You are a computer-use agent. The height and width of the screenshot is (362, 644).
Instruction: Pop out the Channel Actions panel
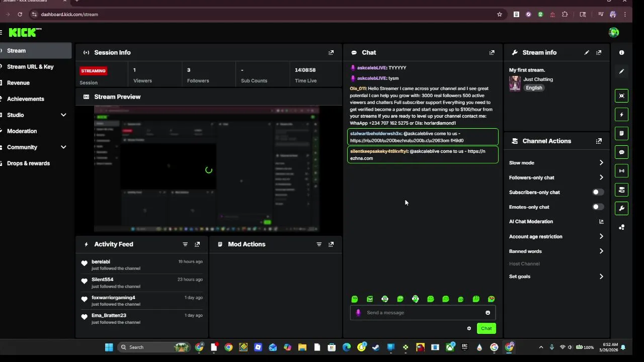pos(599,141)
